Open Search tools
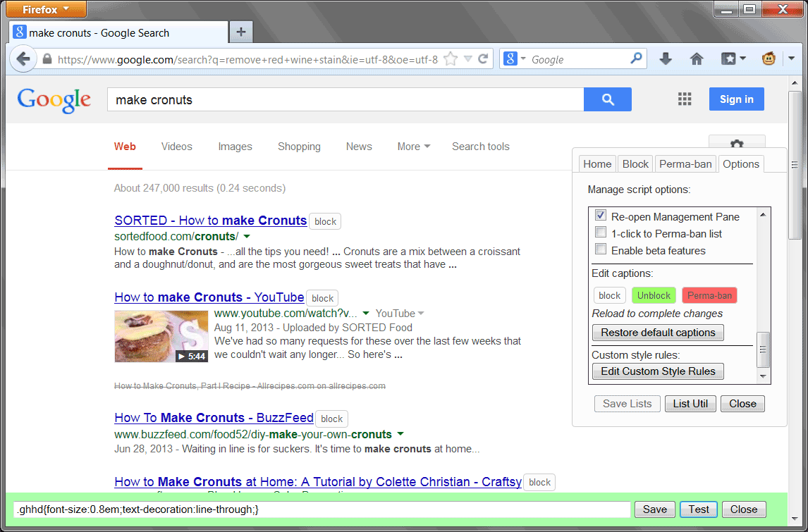 tap(481, 147)
